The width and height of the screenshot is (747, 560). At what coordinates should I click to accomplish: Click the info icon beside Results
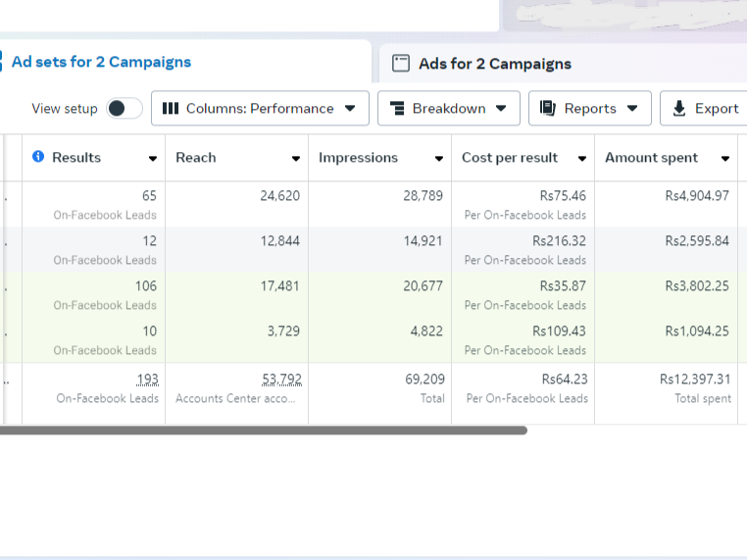(38, 157)
